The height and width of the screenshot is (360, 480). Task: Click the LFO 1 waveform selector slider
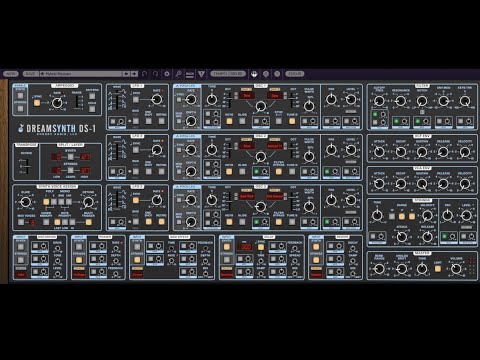[x=116, y=99]
